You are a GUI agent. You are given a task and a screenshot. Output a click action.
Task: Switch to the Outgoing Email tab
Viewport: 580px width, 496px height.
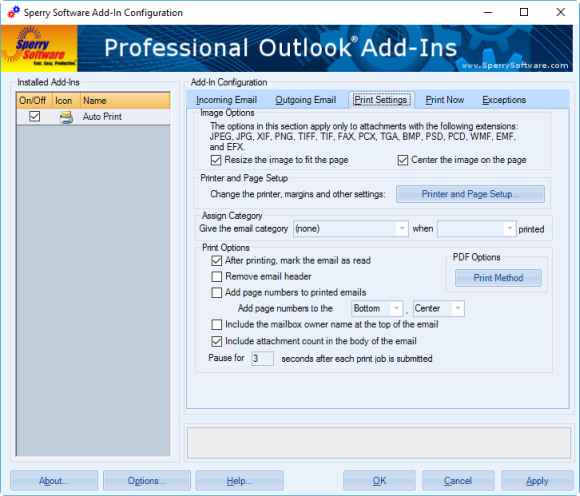click(x=306, y=100)
